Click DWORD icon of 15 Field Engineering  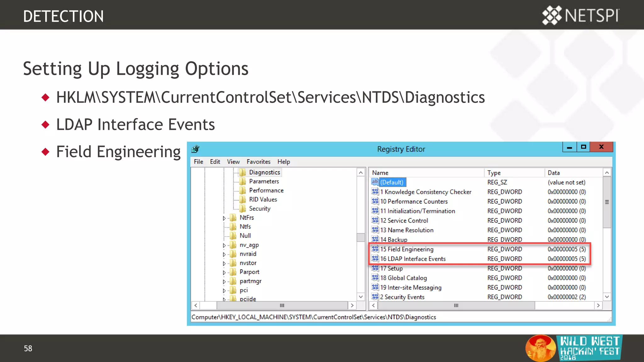click(375, 249)
